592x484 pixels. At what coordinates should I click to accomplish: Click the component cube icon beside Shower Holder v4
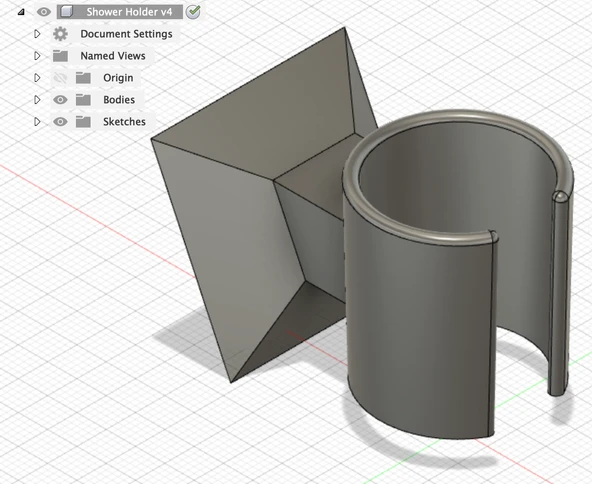tap(67, 12)
